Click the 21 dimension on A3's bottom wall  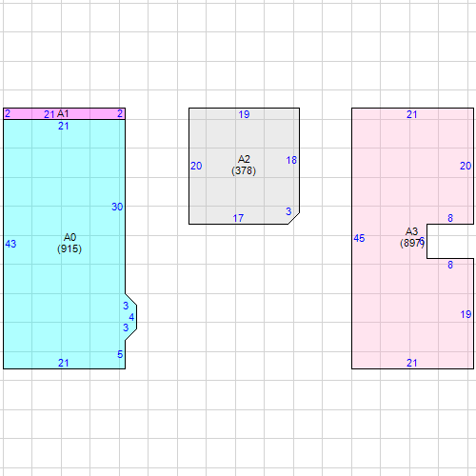tap(412, 363)
